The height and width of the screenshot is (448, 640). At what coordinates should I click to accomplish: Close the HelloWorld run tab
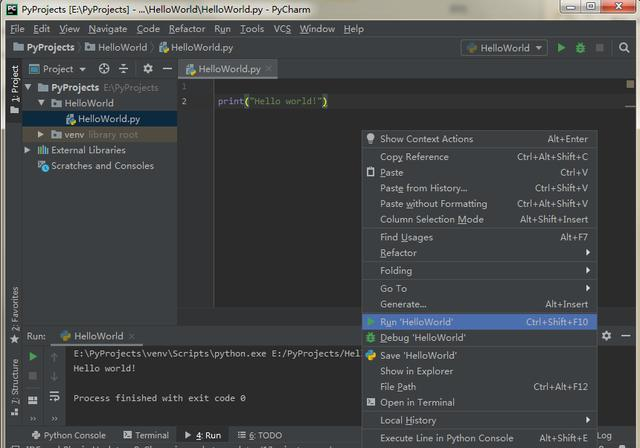[131, 336]
